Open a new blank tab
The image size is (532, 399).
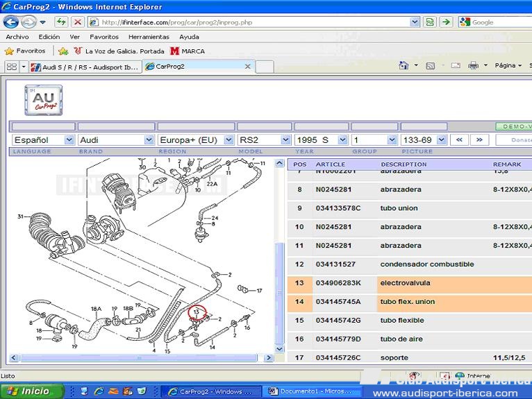[x=265, y=67]
